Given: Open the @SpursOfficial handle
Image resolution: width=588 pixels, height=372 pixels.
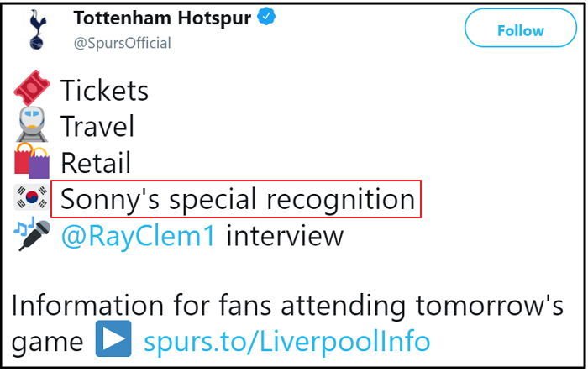Looking at the screenshot, I should point(123,43).
